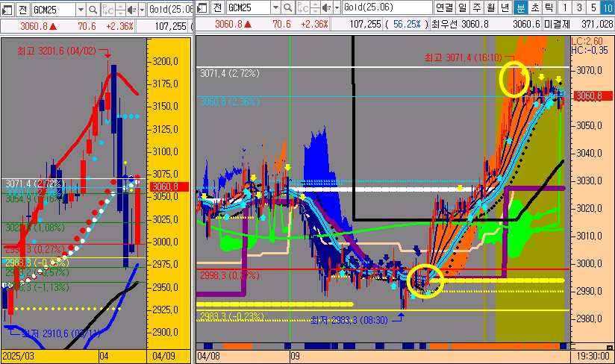Open symbol search magnifier in left chart window
This screenshot has width=615, height=364.
click(93, 10)
